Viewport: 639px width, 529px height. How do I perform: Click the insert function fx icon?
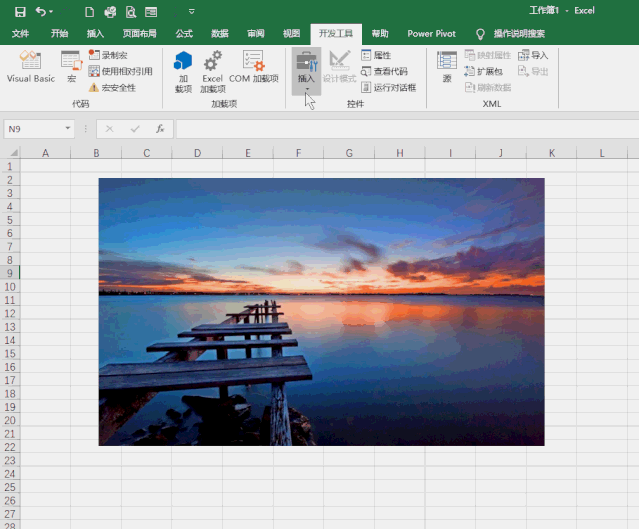pyautogui.click(x=159, y=129)
